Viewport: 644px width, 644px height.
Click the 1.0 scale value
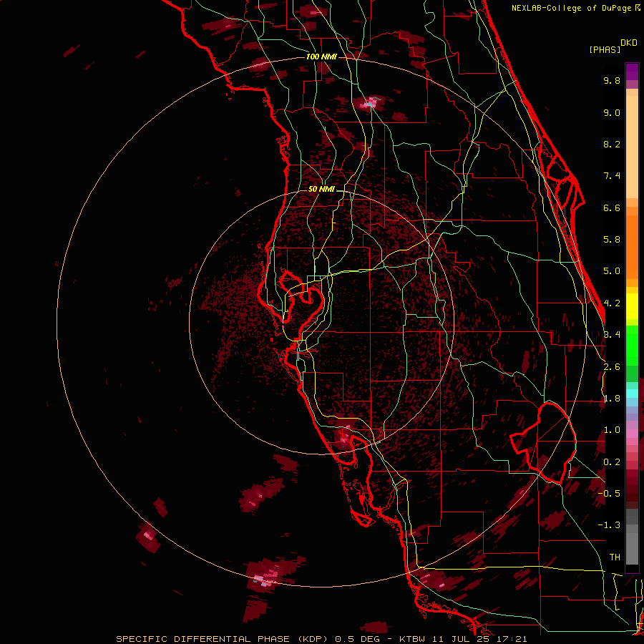(612, 430)
